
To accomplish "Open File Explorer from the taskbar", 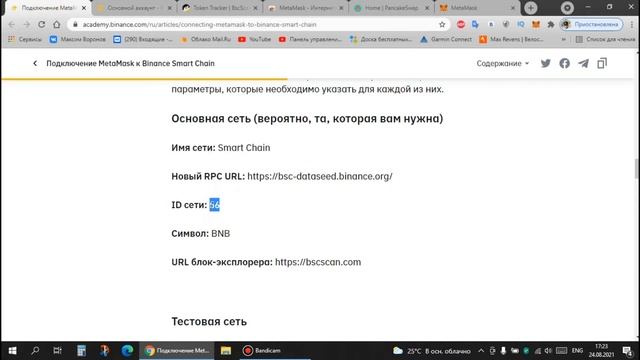I will coord(226,350).
